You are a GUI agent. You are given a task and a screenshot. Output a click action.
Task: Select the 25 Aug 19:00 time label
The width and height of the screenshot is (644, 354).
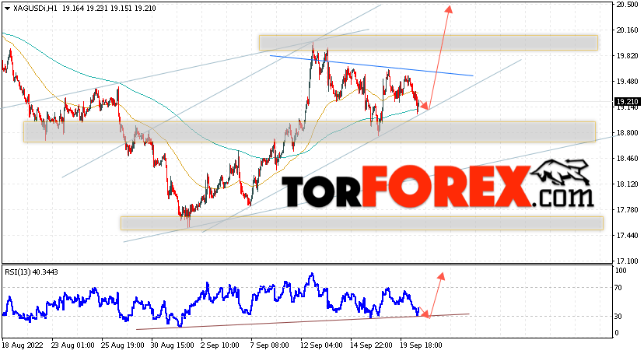[x=123, y=345]
